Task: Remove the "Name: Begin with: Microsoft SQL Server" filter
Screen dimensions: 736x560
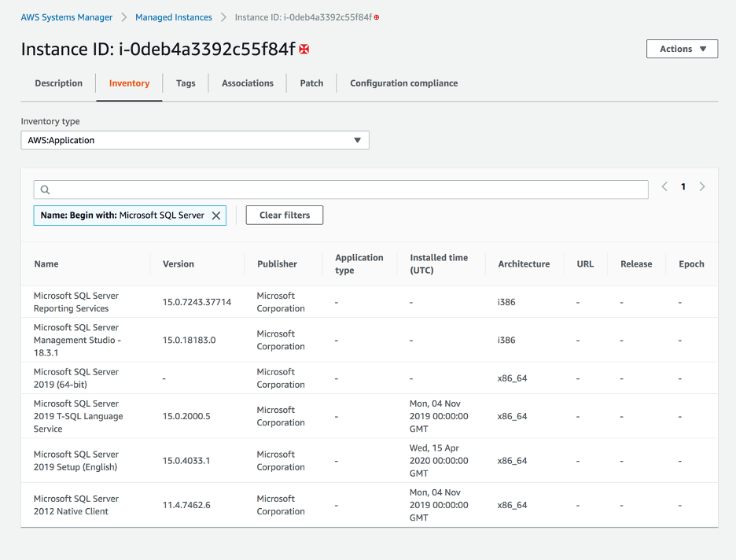Action: [x=216, y=215]
